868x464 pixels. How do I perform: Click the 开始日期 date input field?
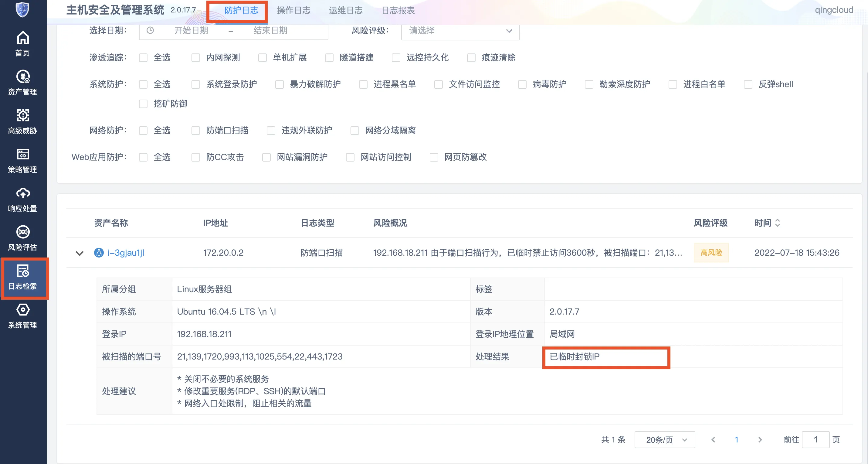191,31
